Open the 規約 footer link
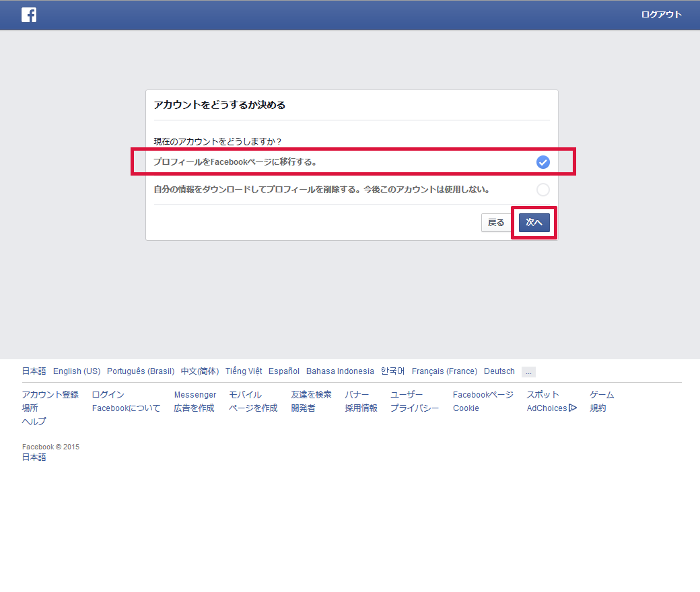This screenshot has height=592, width=700. [x=598, y=408]
